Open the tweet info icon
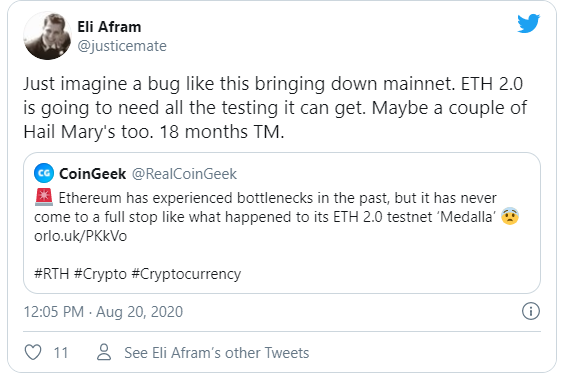566x373 pixels. [531, 311]
